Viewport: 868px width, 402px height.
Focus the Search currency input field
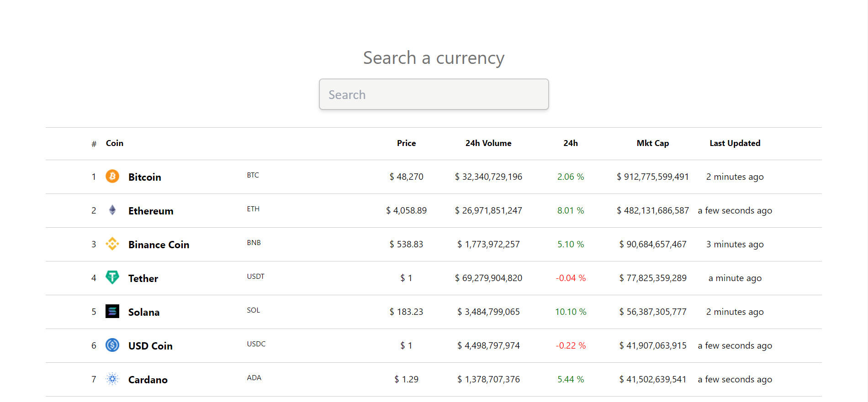click(x=434, y=94)
